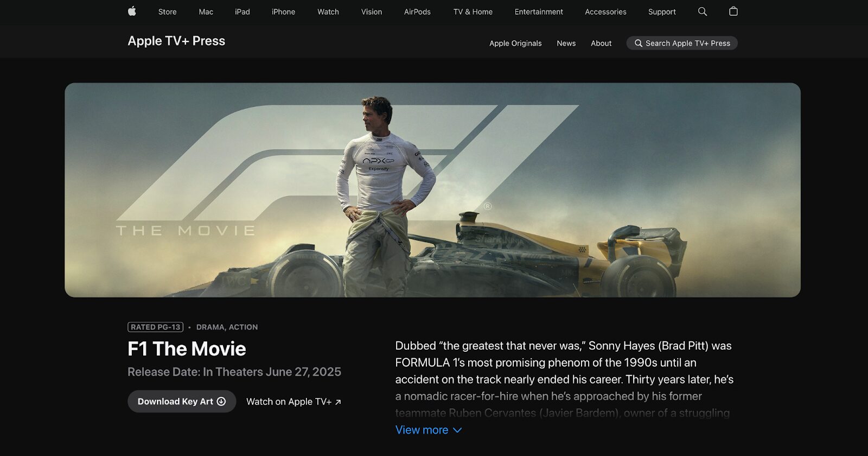Click the View more chevron arrow
Image resolution: width=868 pixels, height=456 pixels.
pos(457,430)
